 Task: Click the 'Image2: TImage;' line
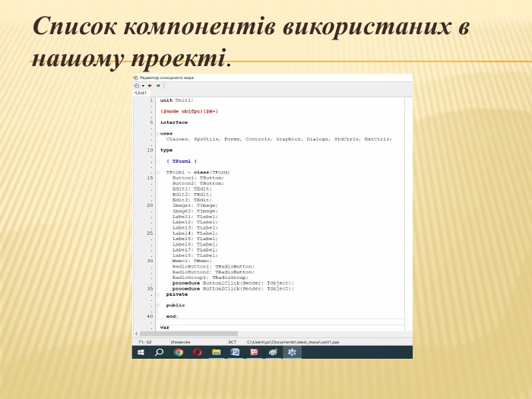coord(195,211)
